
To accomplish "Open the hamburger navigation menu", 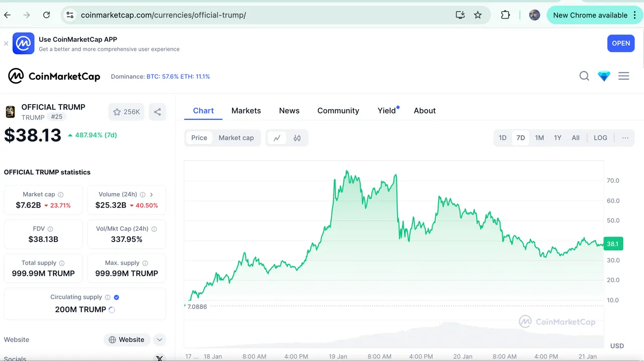I will pyautogui.click(x=624, y=76).
